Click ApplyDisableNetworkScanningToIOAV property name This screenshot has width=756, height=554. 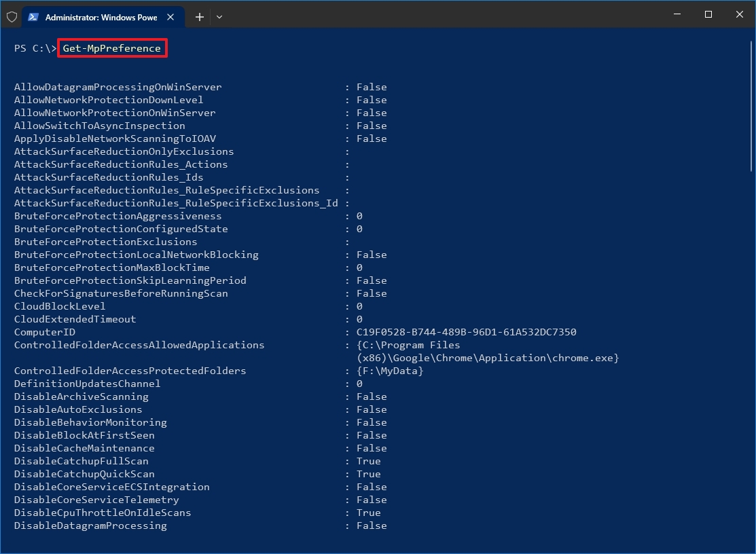(x=115, y=138)
